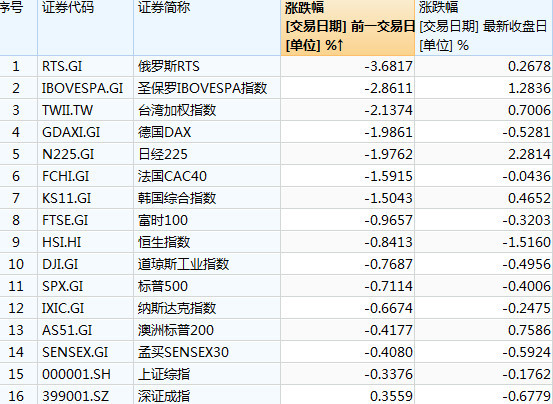Select name 上证综指

(164, 374)
